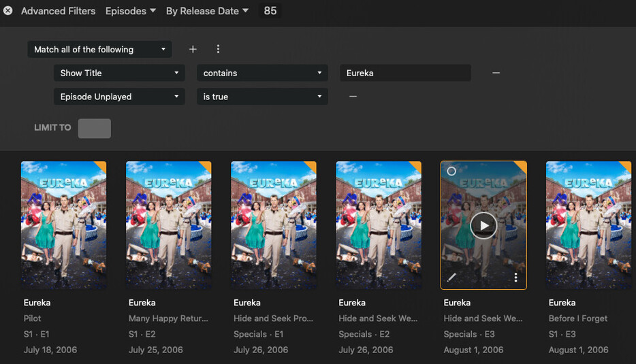The width and height of the screenshot is (636, 364).
Task: Open the Match all of the following dropdown
Action: 100,50
